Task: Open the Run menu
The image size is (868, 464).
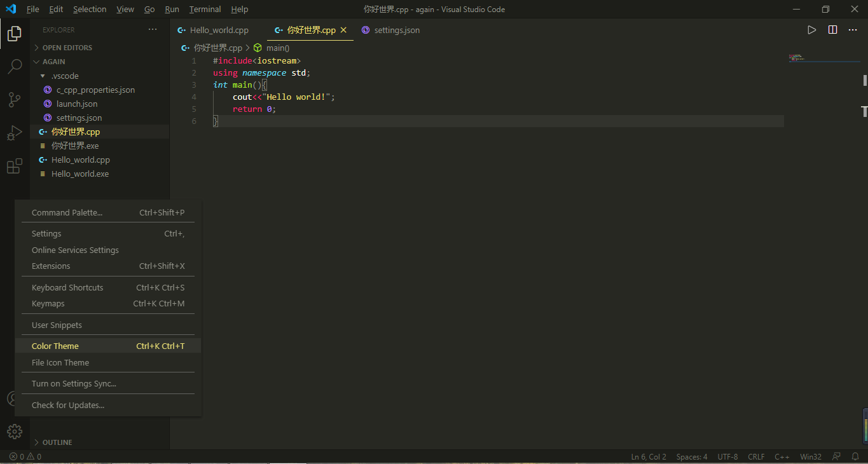Action: click(x=172, y=10)
